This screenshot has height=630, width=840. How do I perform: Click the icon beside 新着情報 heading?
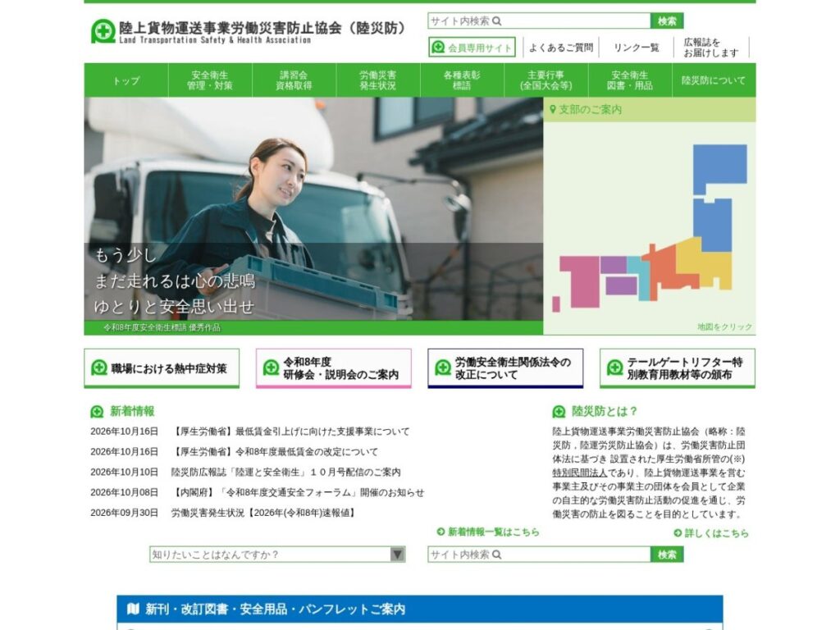(x=97, y=412)
